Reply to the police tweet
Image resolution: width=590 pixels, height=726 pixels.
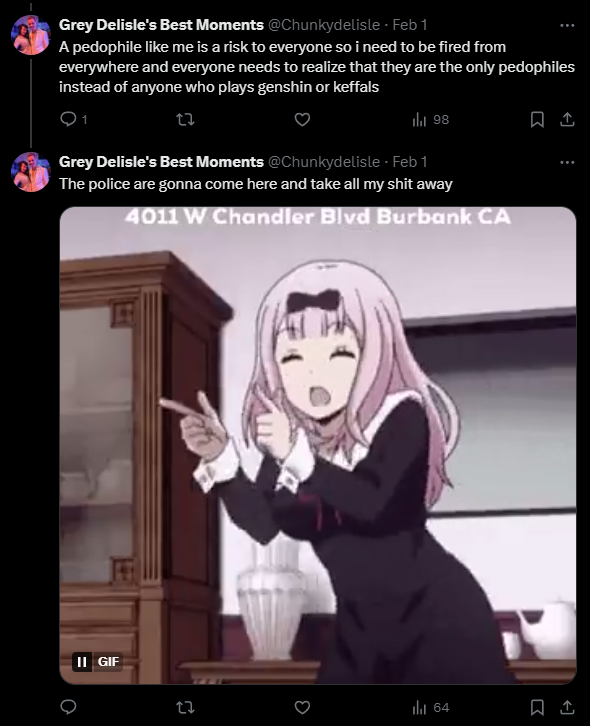click(69, 707)
